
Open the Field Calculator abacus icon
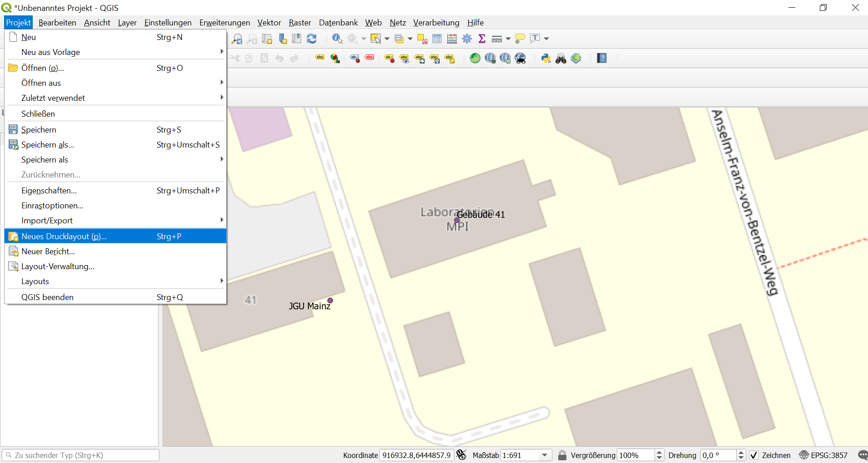[x=452, y=39]
